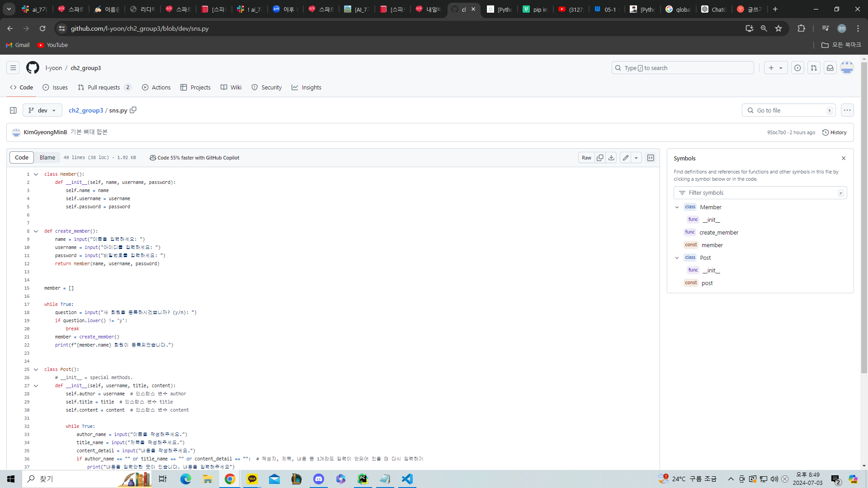Image resolution: width=868 pixels, height=488 pixels.
Task: Fold class Post code block chevron
Action: pyautogui.click(x=36, y=370)
